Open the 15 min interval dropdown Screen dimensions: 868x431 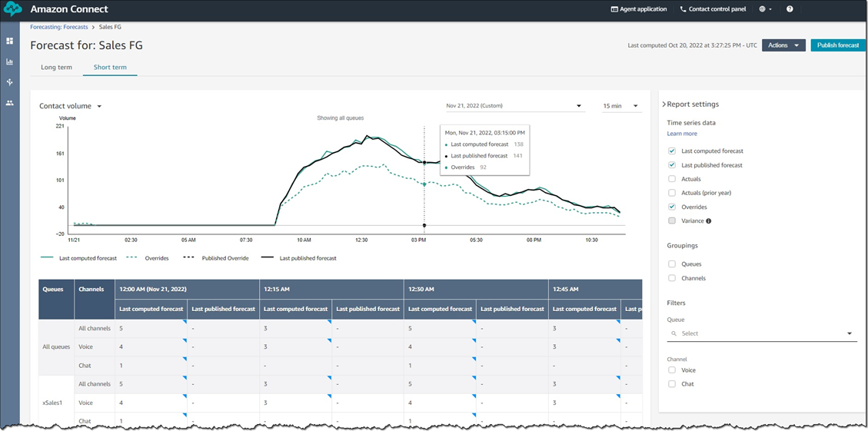tap(622, 106)
